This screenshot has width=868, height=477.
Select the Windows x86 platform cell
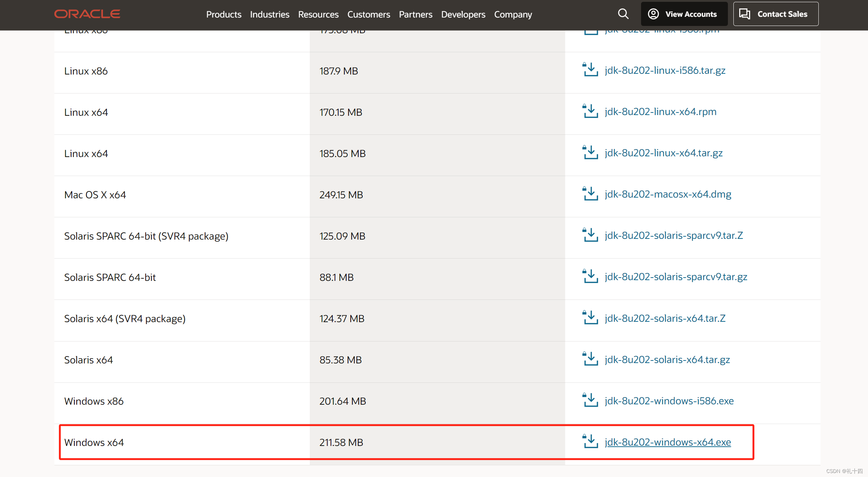(182, 403)
